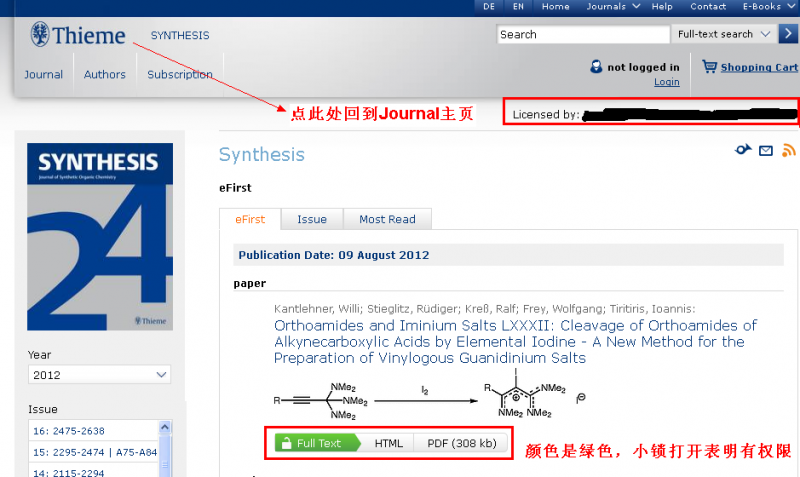Open the Year 2012 dropdown
Screen dimensions: 800x477
[x=99, y=375]
